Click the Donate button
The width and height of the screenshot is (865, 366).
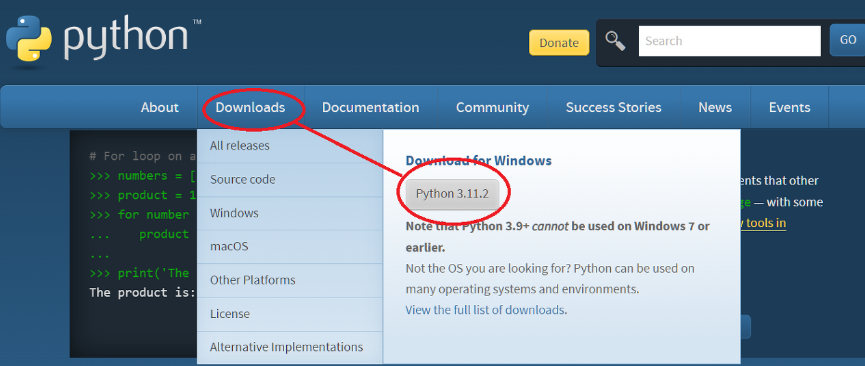click(559, 43)
